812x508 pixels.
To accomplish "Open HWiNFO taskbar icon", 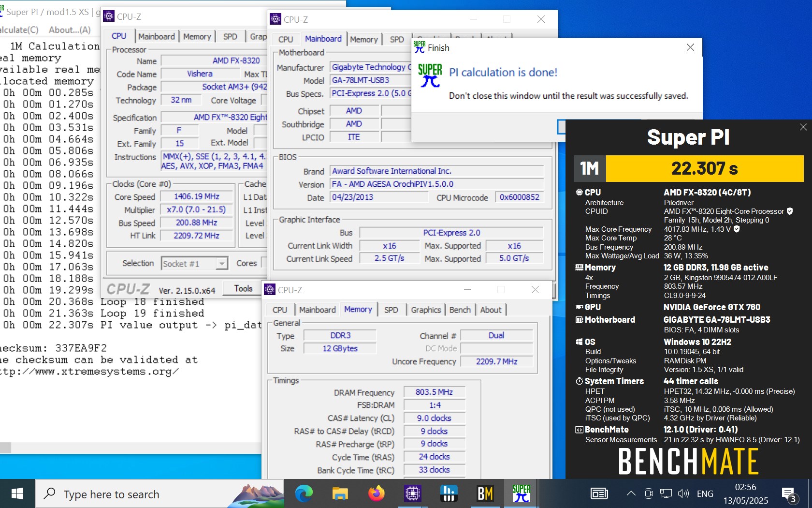I will (449, 493).
